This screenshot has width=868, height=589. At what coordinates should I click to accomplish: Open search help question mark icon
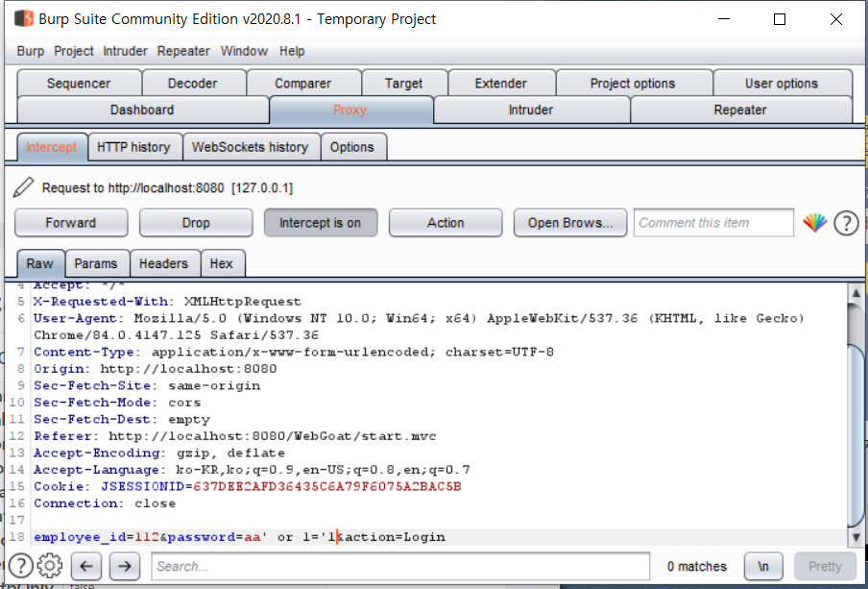[x=20, y=566]
